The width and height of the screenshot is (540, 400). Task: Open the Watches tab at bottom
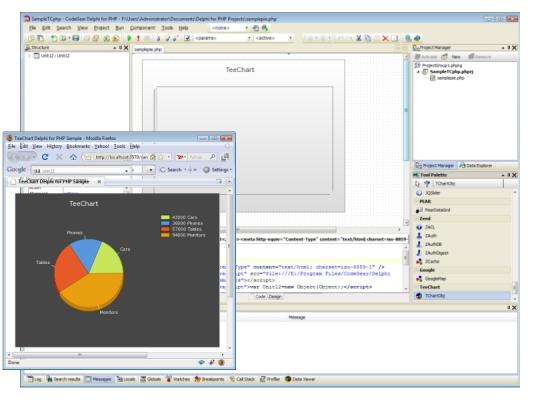(178, 379)
